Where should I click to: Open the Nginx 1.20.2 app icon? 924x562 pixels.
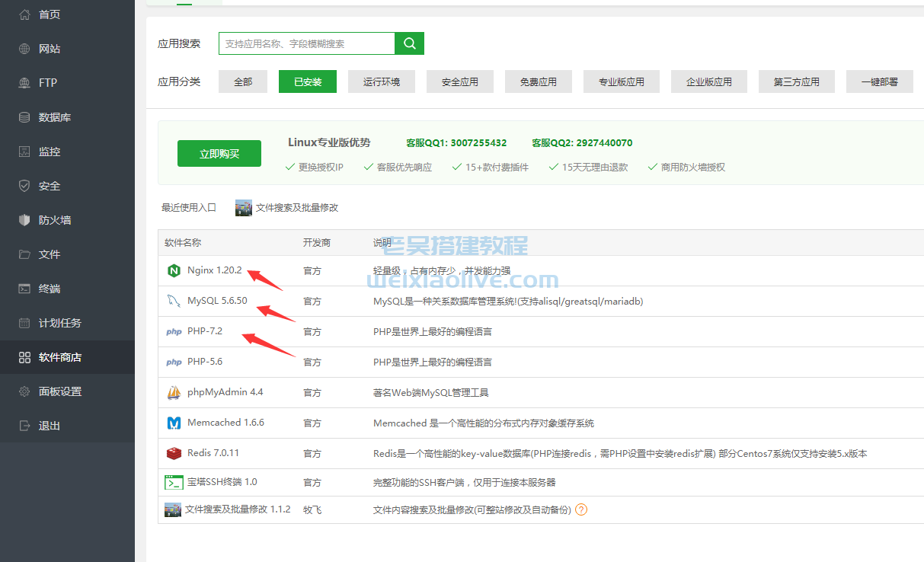coord(174,270)
